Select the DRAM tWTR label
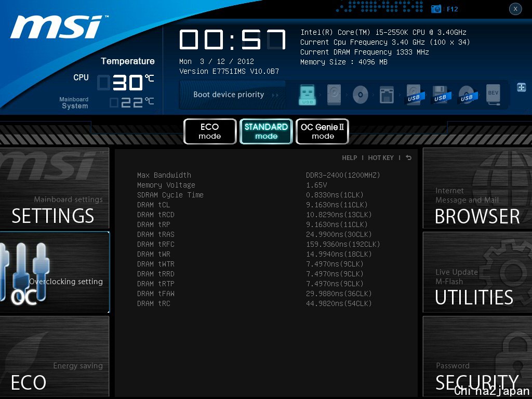The width and height of the screenshot is (532, 399). (x=156, y=263)
